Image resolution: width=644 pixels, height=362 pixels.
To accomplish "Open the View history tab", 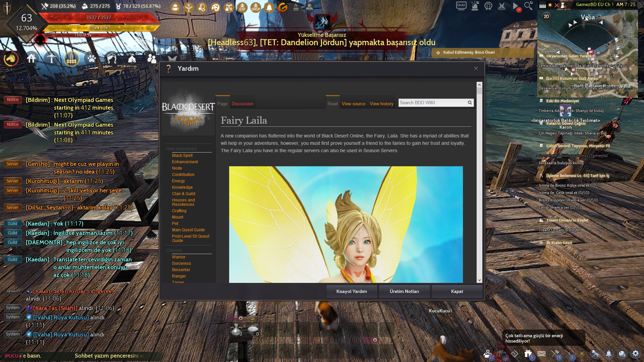I will point(381,104).
